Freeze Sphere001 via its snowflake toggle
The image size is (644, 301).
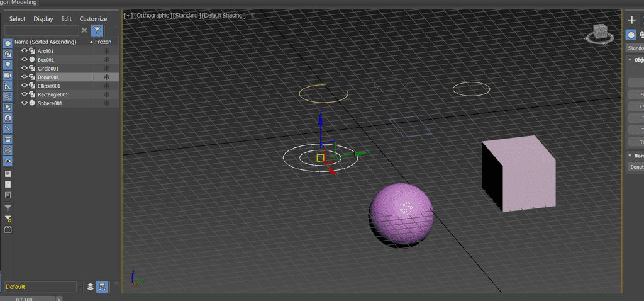106,103
